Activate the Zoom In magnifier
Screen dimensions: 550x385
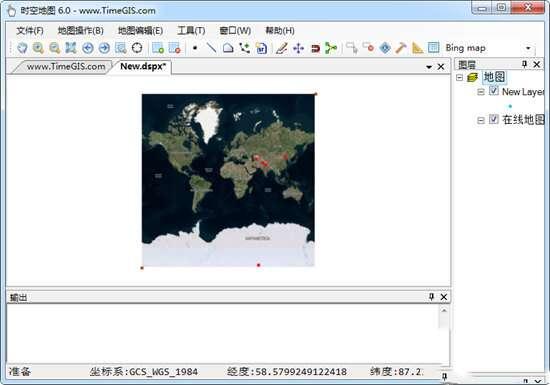38,48
